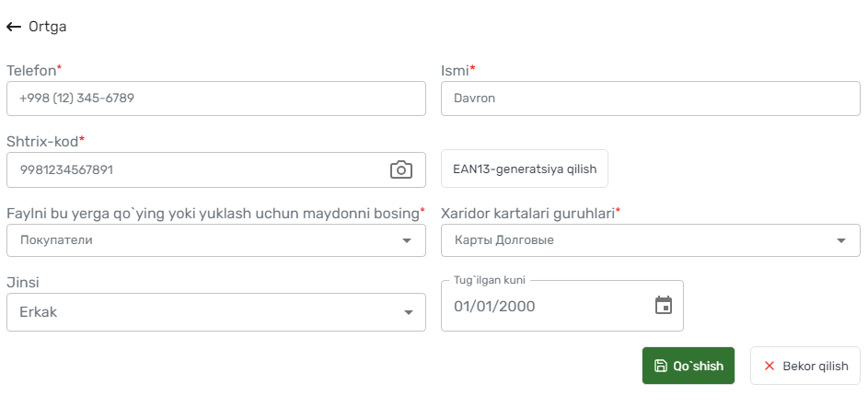The image size is (868, 408).
Task: Open the barcode camera scanner icon
Action: point(401,170)
